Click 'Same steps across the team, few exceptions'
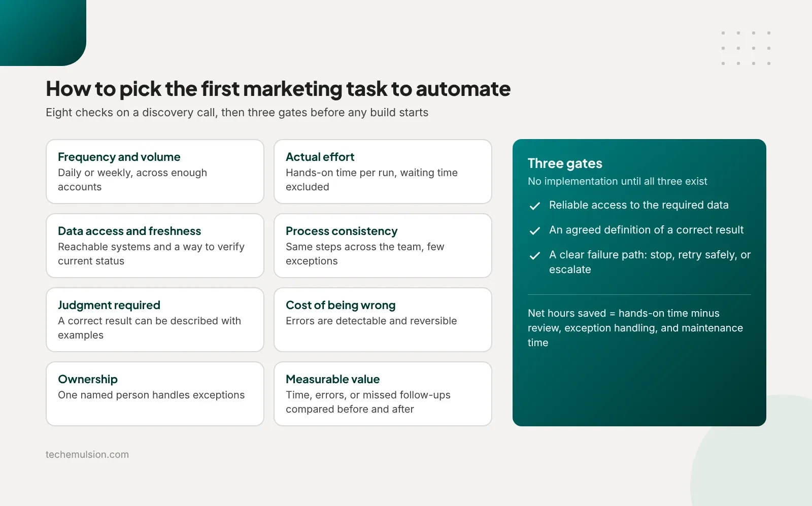The height and width of the screenshot is (506, 812). click(x=365, y=254)
